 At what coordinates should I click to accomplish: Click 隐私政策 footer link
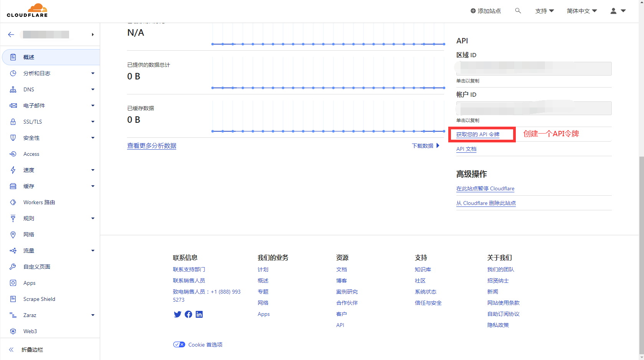(498, 325)
